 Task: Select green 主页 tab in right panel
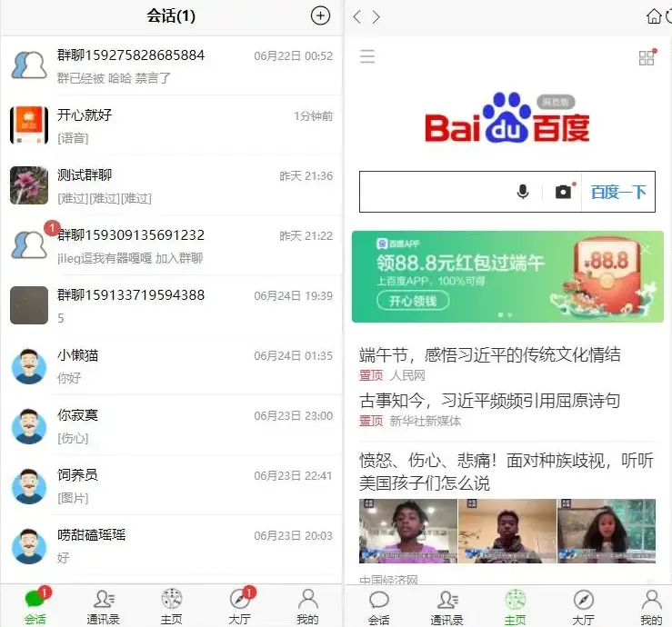tap(516, 607)
